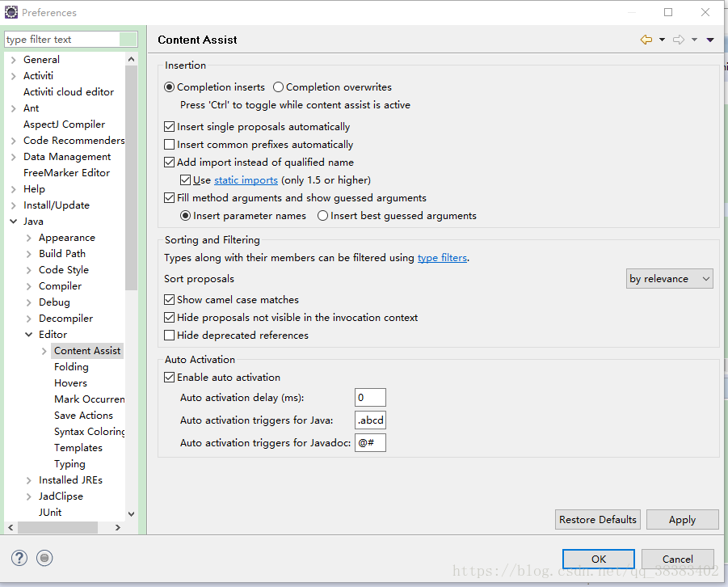Select AspectJ Compiler in tree

(64, 125)
